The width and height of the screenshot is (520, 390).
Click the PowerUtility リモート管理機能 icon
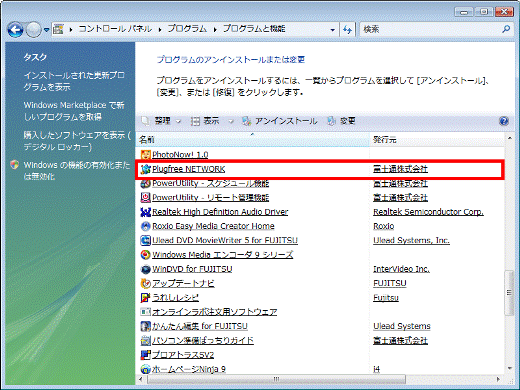[145, 197]
